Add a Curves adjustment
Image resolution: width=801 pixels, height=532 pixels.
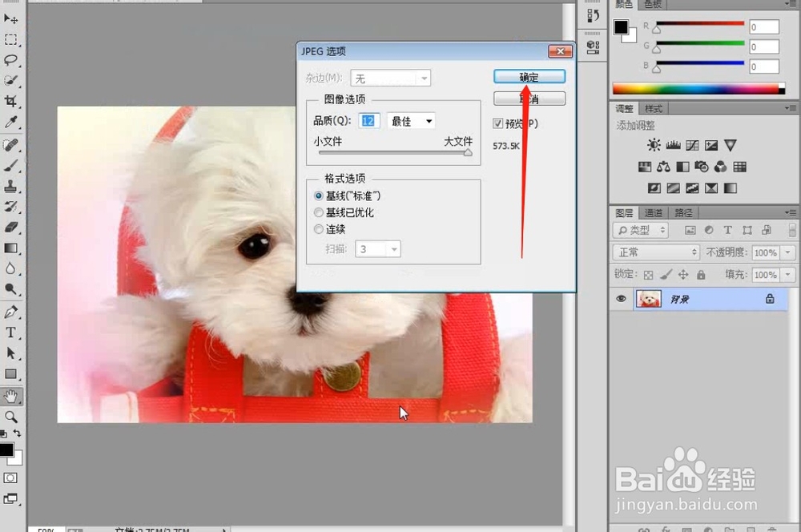tap(692, 145)
